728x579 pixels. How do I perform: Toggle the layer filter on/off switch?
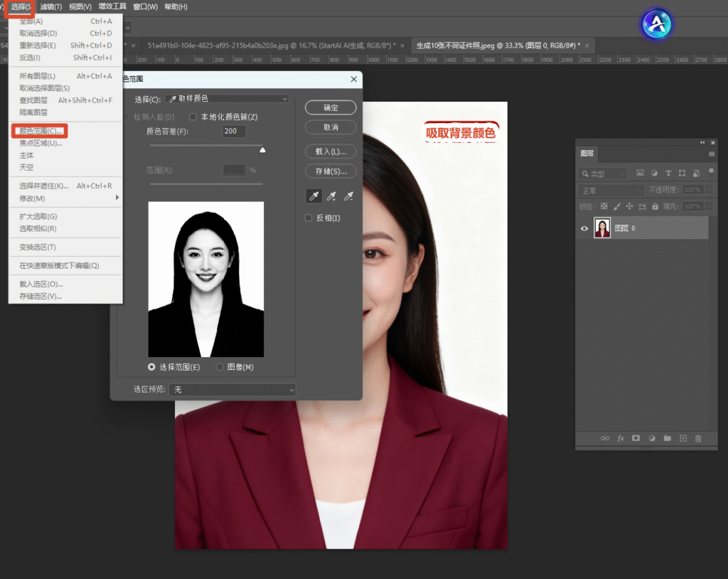[x=711, y=172]
